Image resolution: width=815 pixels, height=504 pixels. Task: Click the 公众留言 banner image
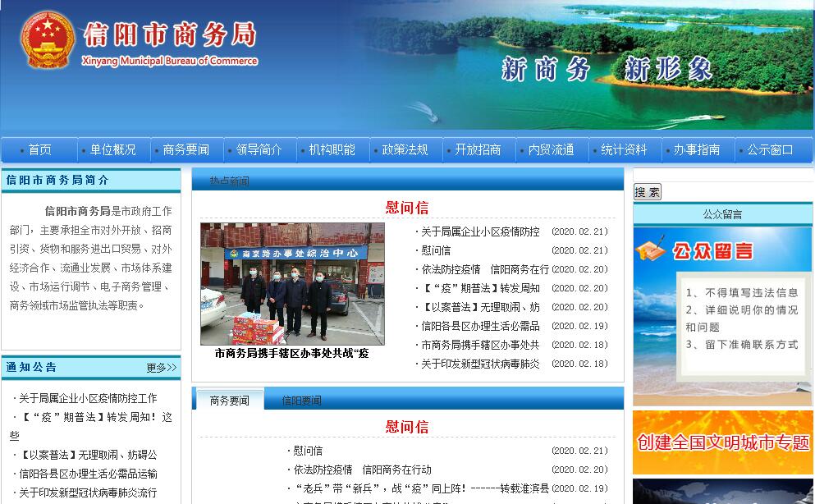pyautogui.click(x=722, y=316)
